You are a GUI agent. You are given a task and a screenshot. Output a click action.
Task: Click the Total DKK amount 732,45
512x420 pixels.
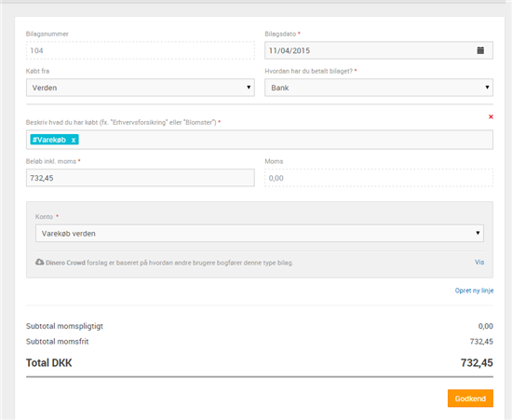[x=477, y=363]
